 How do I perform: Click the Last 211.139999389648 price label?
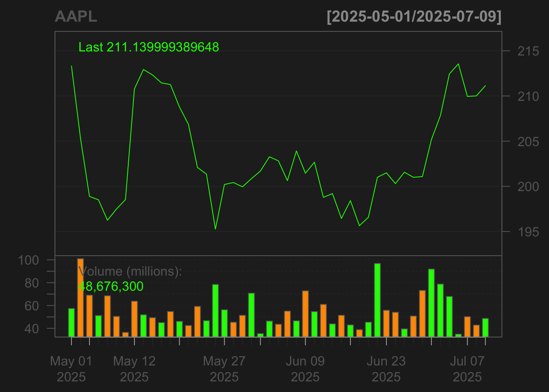[x=149, y=47]
